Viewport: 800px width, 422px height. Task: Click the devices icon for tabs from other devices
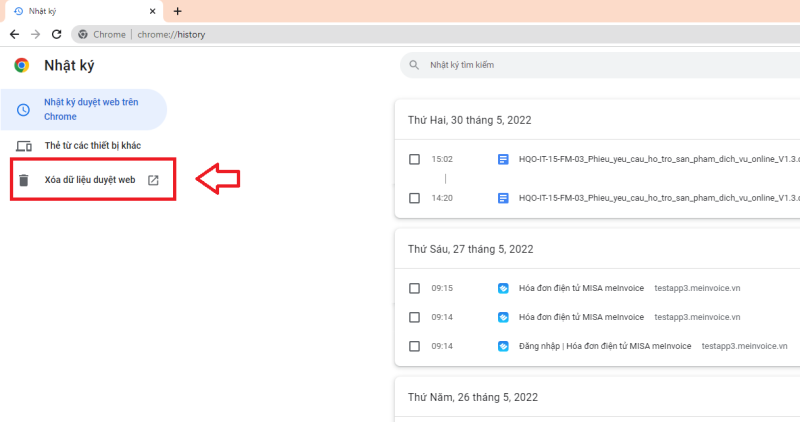tap(23, 146)
